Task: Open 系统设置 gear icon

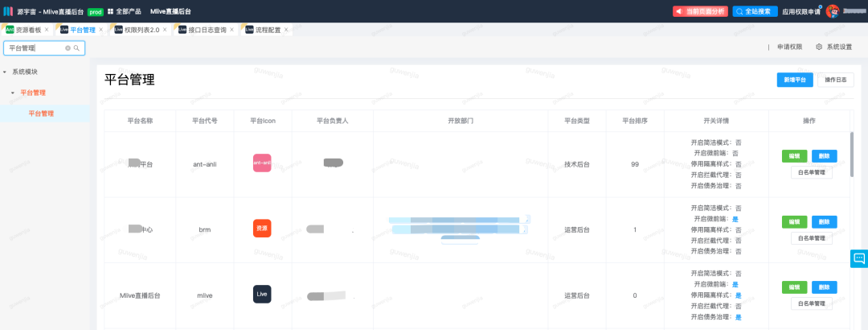Action: point(819,47)
